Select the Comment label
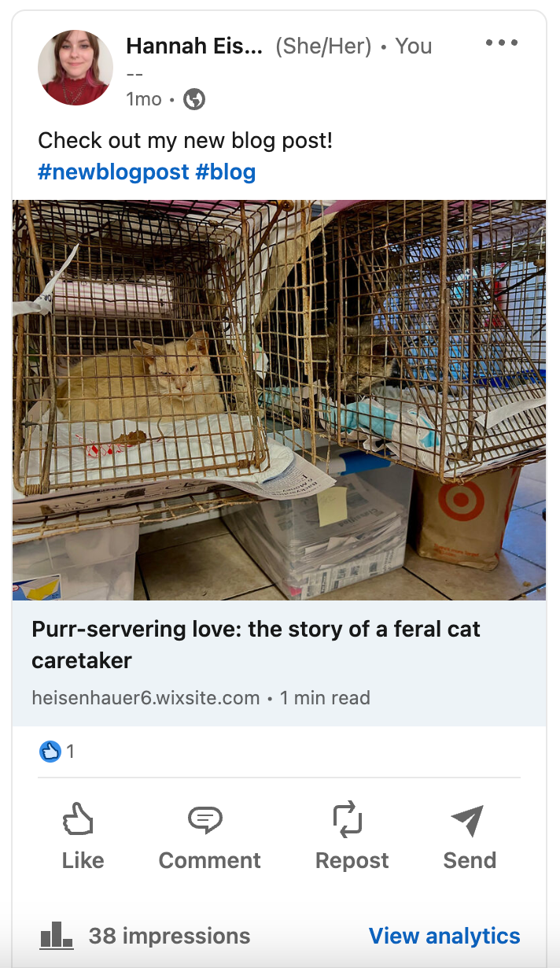 [210, 861]
